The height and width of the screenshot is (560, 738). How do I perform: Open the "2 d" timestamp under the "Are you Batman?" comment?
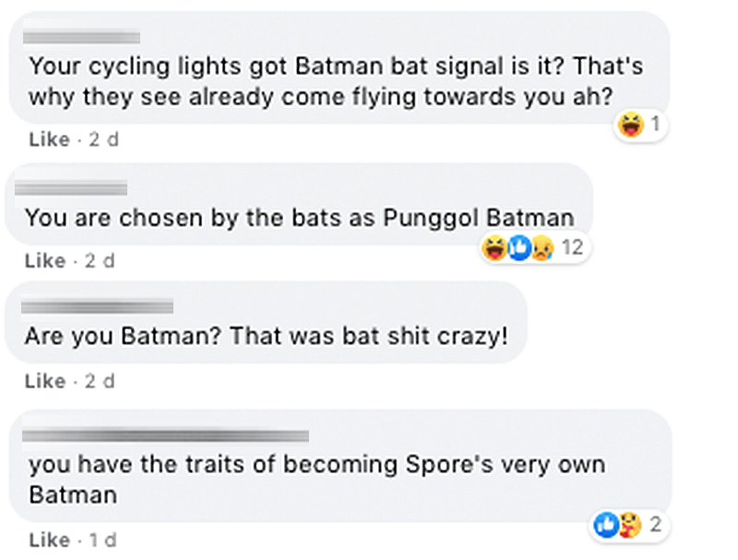pyautogui.click(x=100, y=381)
